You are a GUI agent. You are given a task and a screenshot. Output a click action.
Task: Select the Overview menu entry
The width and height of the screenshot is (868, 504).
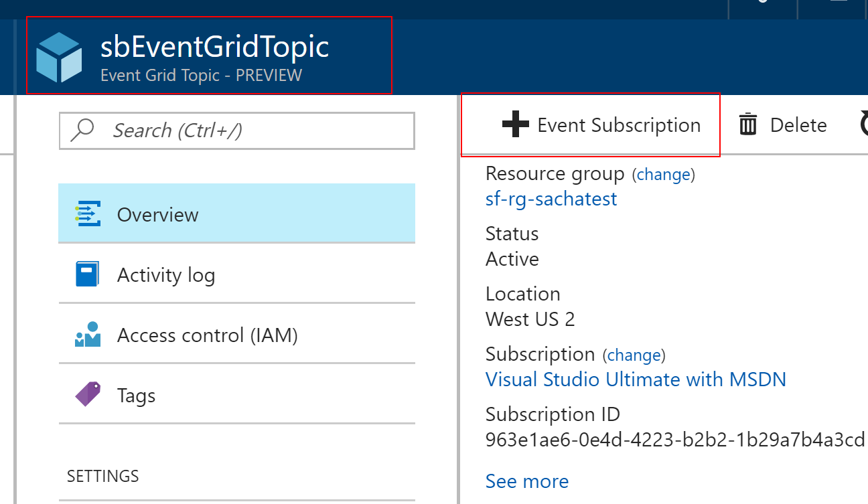click(237, 214)
